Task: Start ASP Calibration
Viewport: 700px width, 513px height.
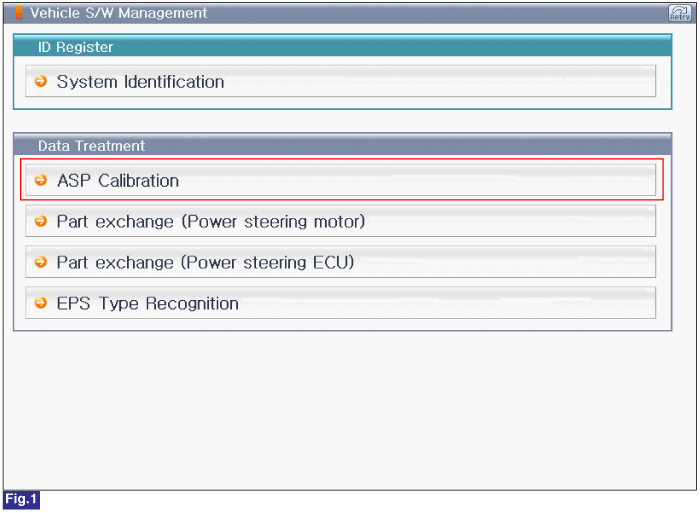Action: coord(341,180)
